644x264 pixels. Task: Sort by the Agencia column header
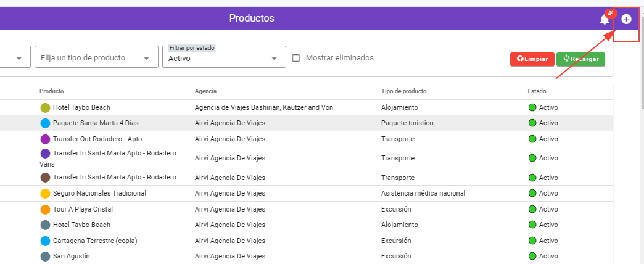(x=205, y=91)
